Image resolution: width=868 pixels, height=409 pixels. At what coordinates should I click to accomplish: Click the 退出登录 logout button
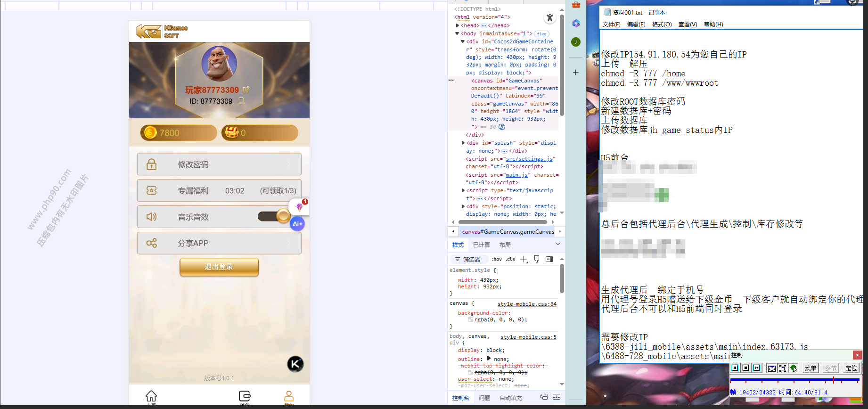click(219, 267)
